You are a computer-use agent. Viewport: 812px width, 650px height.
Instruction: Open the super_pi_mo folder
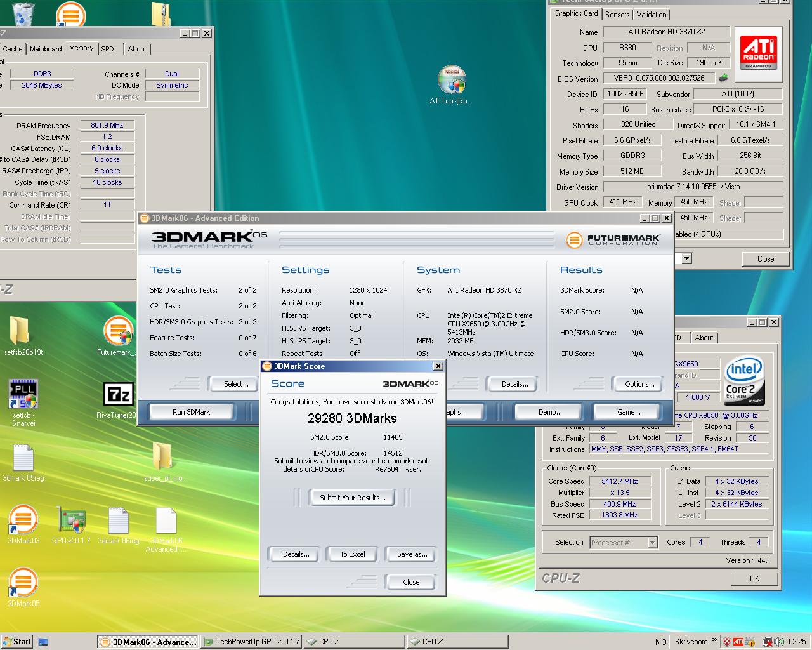(164, 457)
